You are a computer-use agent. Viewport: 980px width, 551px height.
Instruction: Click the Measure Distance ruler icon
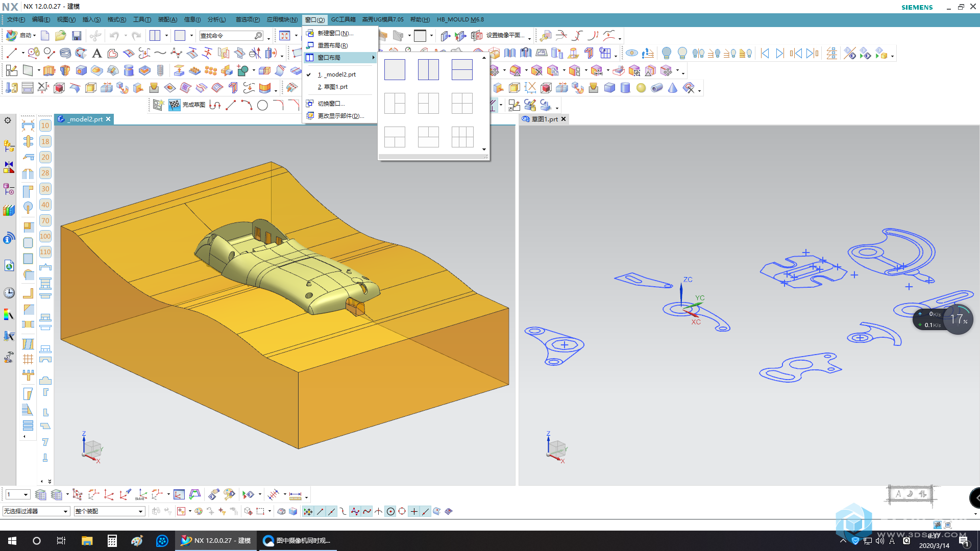[x=295, y=495]
